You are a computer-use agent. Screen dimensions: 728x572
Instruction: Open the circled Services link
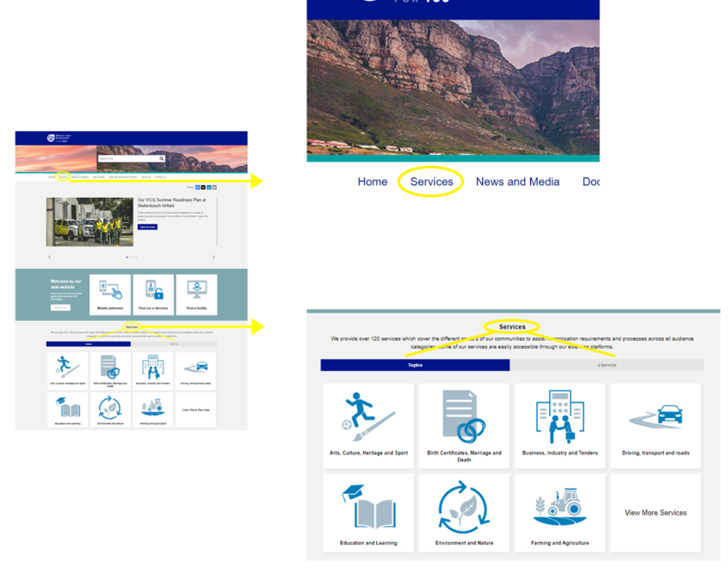(431, 182)
